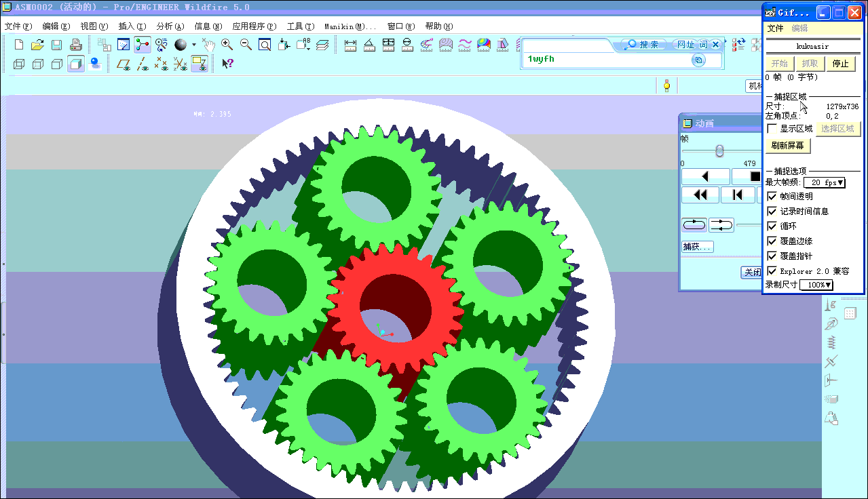The image size is (868, 499).
Task: Open the appearance gallery dropdown arrow
Action: click(193, 45)
